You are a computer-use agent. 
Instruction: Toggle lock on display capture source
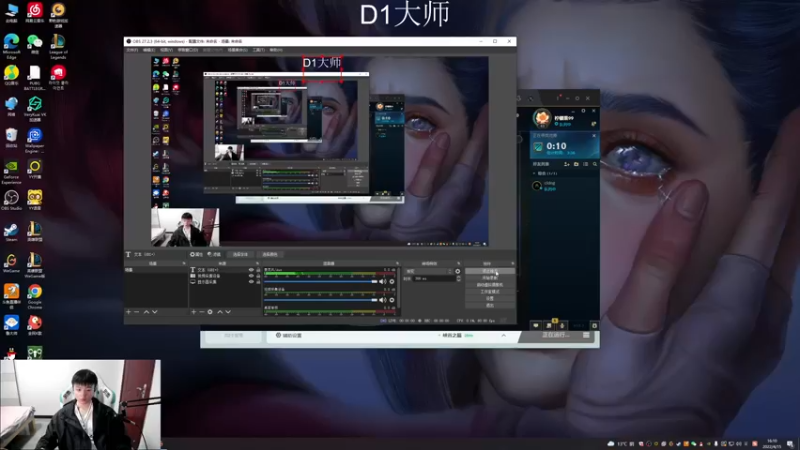point(258,282)
